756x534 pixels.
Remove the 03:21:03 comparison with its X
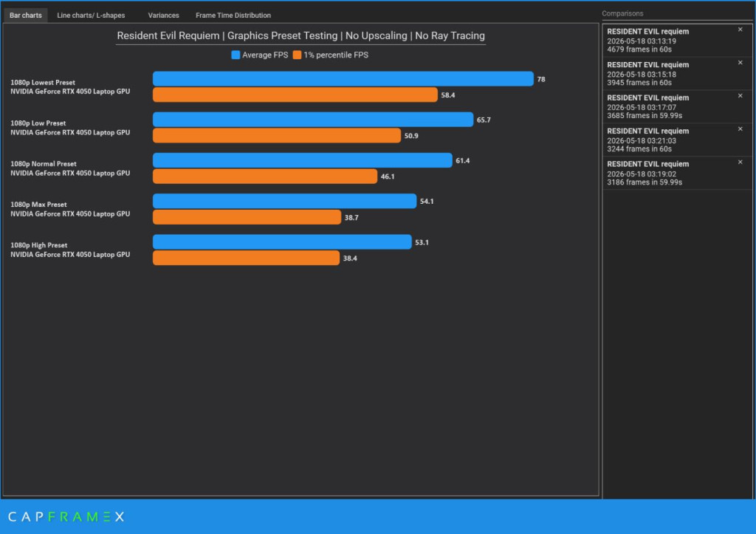point(740,129)
